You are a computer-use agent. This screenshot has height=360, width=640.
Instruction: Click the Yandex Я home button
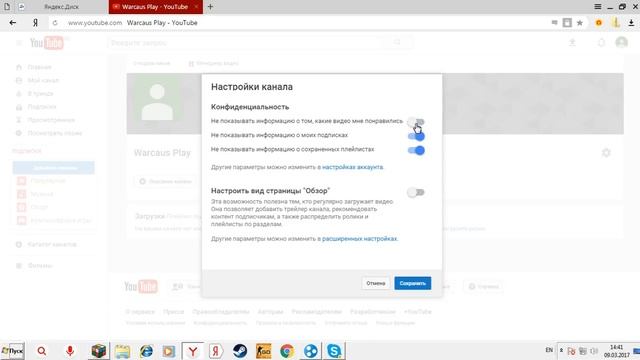(36, 23)
